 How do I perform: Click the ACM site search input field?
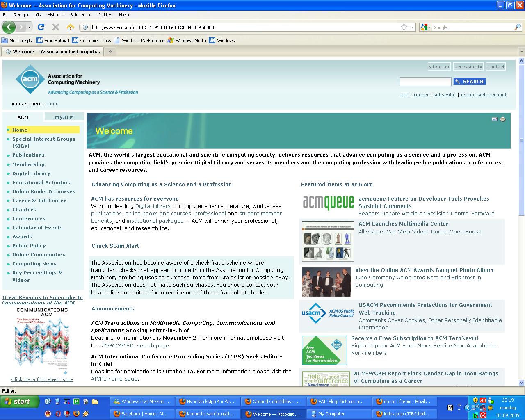click(425, 82)
